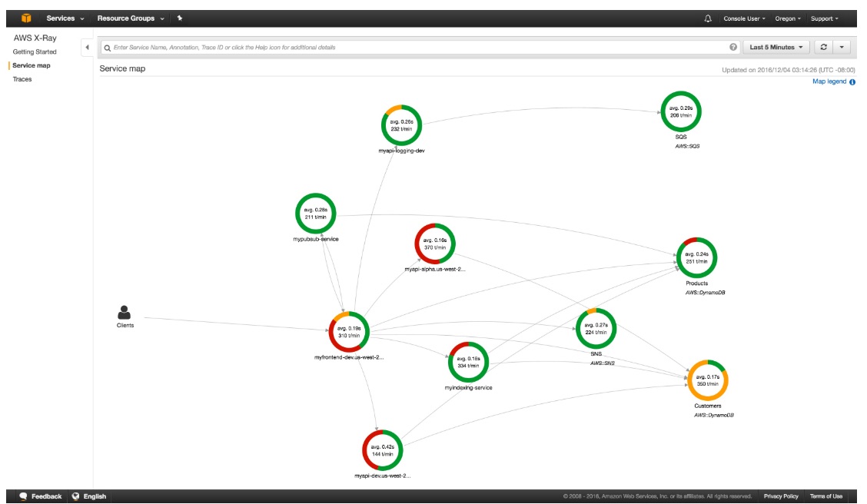This screenshot has width=867, height=504.
Task: Click the Feedback speech bubble icon
Action: point(23,496)
